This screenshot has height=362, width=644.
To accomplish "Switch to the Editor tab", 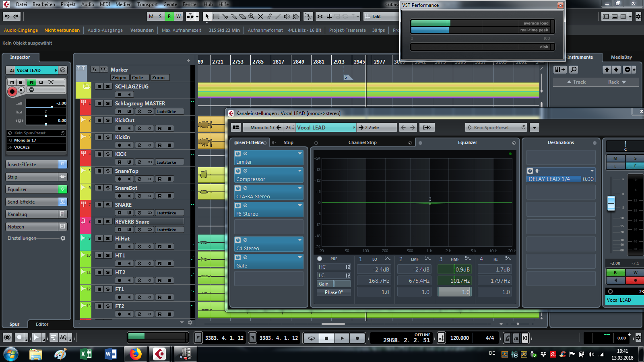I will point(42,324).
